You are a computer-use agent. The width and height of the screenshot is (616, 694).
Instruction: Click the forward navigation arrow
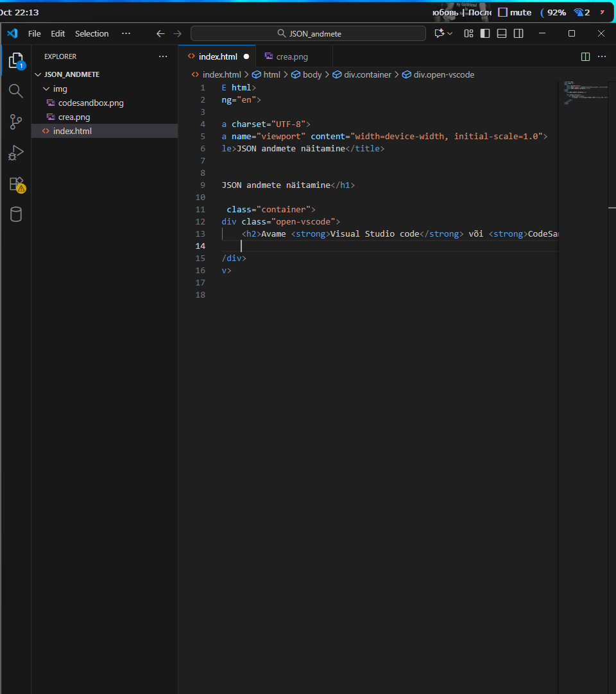point(177,33)
